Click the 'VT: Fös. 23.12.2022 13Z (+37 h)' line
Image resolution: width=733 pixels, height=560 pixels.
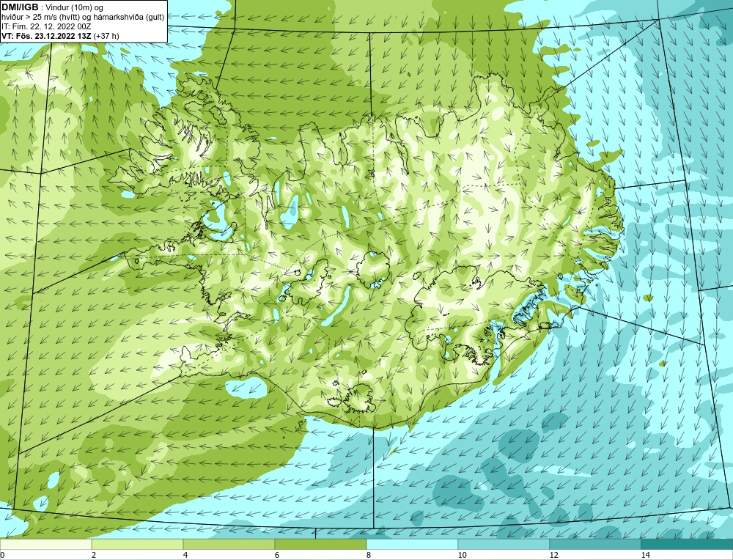(60, 36)
